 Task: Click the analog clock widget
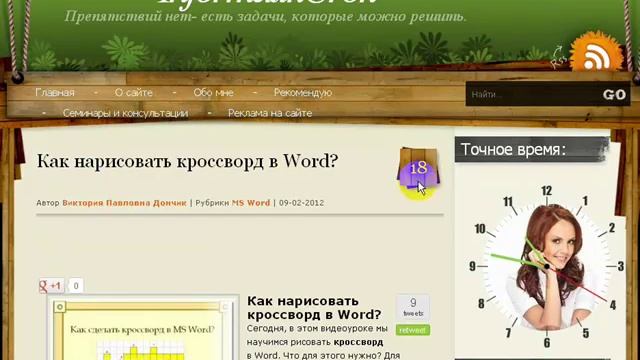pos(547,267)
